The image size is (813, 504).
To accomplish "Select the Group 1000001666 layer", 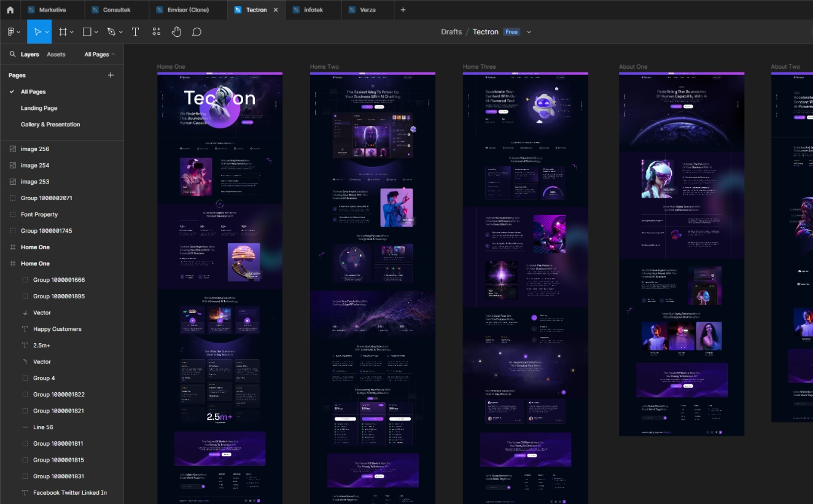I will point(61,280).
